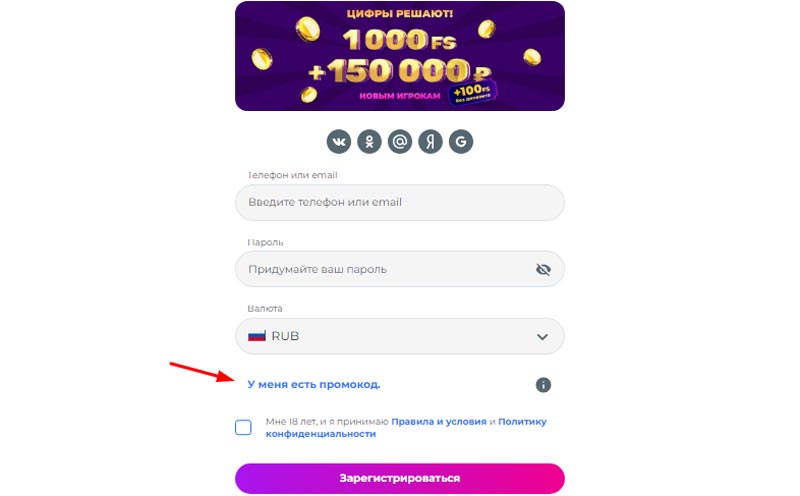Click the Russian flag in the currency field
This screenshot has height=496, width=800.
pos(257,336)
